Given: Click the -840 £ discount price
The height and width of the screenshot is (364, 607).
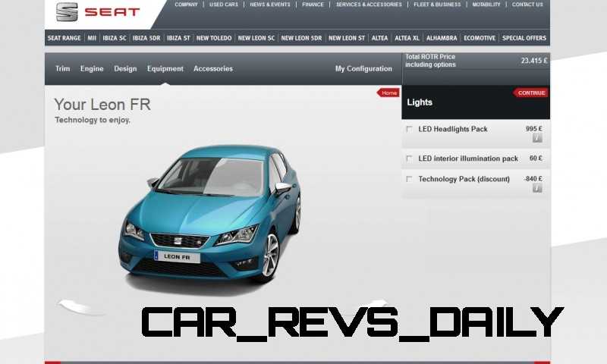Looking at the screenshot, I should (x=533, y=179).
